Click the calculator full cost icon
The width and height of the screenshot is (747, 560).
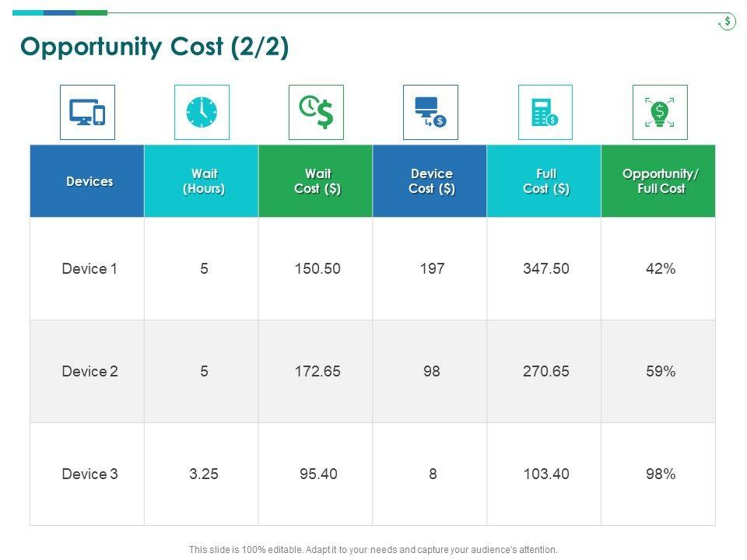click(x=545, y=113)
